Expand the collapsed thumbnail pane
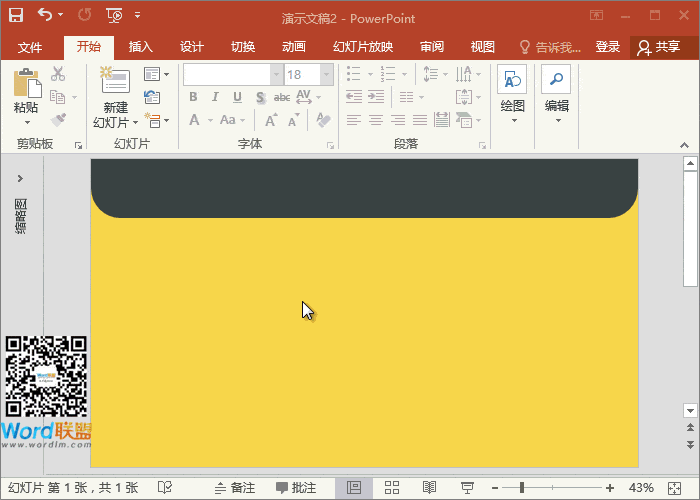Viewport: 700px width, 500px height. coord(20,178)
